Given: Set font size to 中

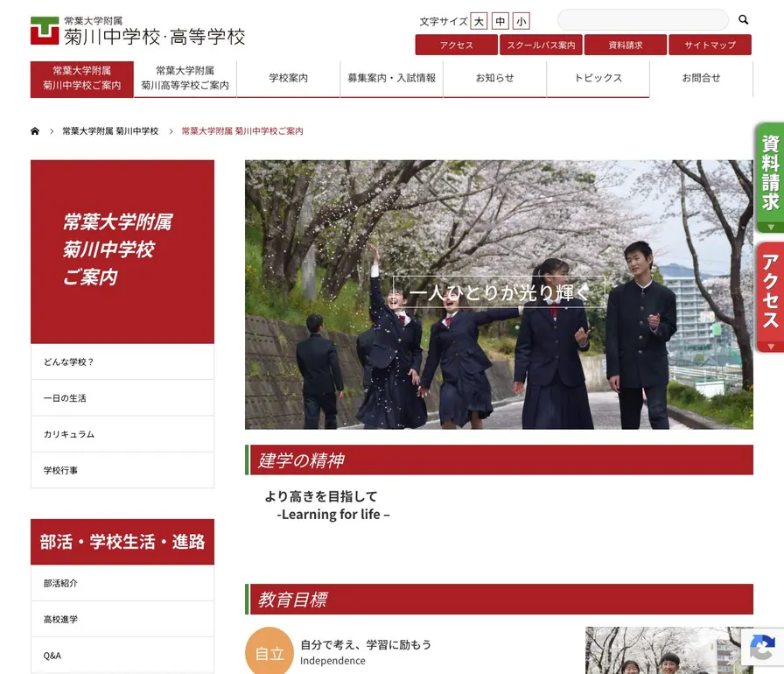Looking at the screenshot, I should tap(500, 21).
